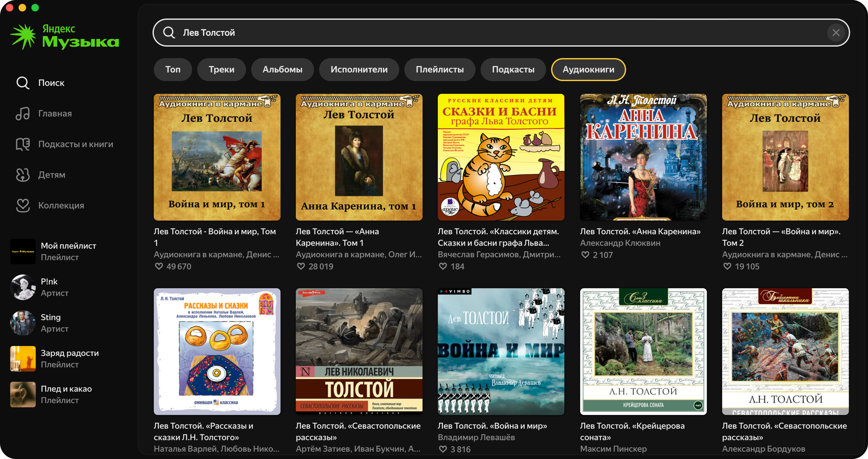Image resolution: width=868 pixels, height=459 pixels.
Task: Open Коллекция in the sidebar
Action: [x=50, y=206]
